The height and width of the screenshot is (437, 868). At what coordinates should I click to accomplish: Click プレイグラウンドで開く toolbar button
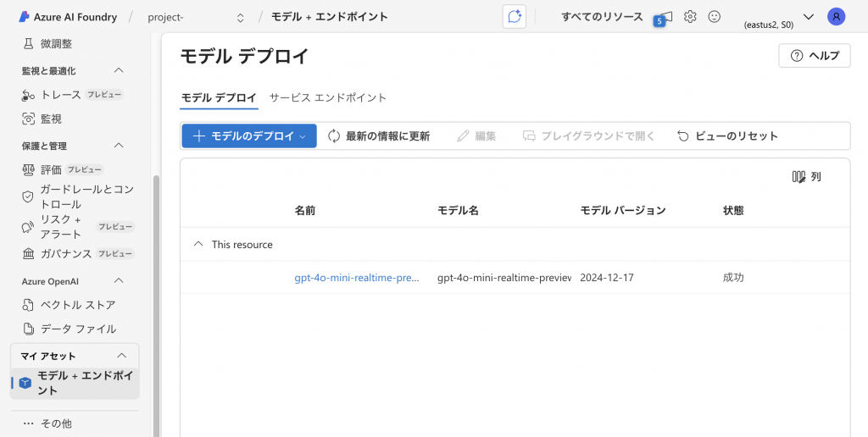[589, 136]
